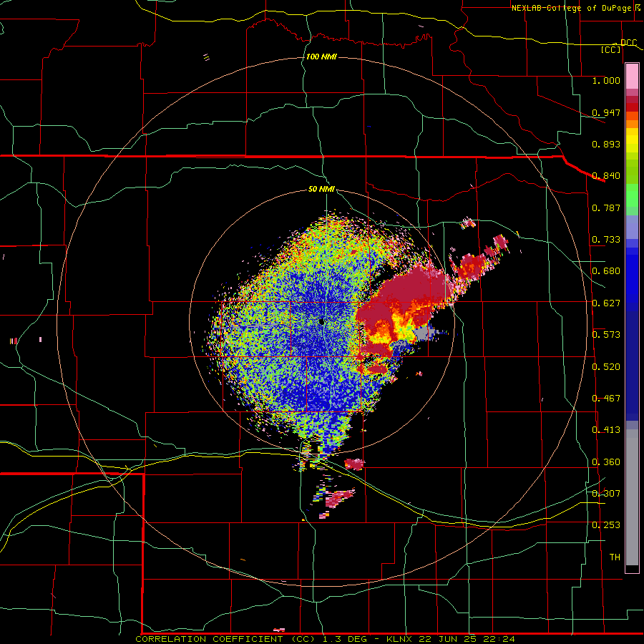Click the 0.307 scale value
644x644 pixels.
(606, 493)
